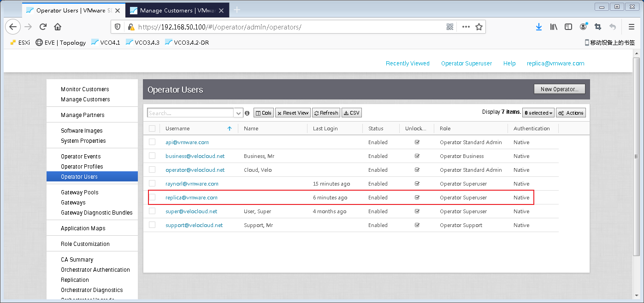This screenshot has height=303, width=644.
Task: Switch to the Manage Customers browser tab
Action: 177,10
